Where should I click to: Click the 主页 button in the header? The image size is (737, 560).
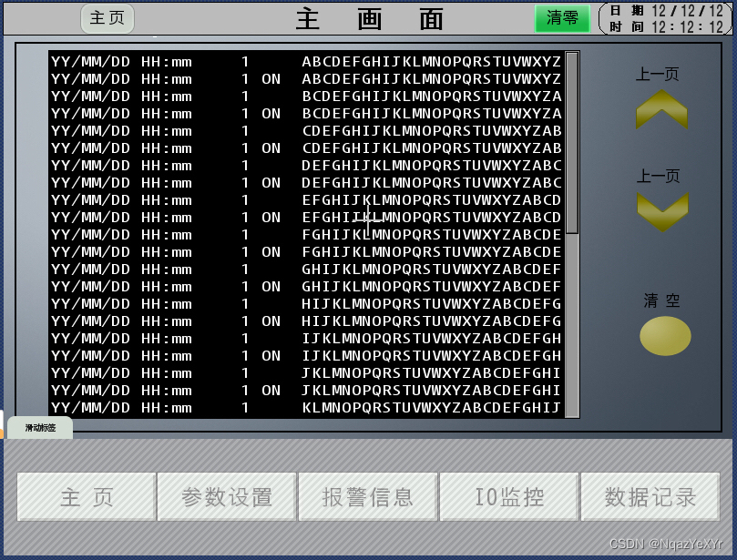click(x=107, y=18)
